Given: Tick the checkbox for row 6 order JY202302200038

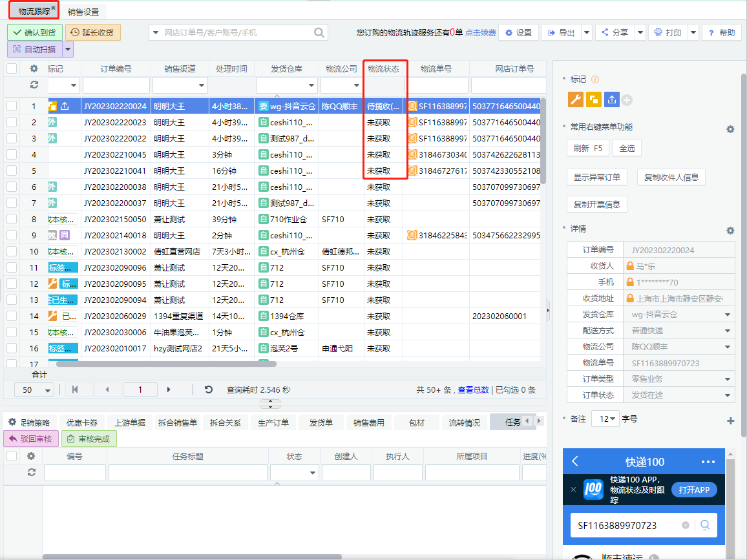Looking at the screenshot, I should click(12, 187).
